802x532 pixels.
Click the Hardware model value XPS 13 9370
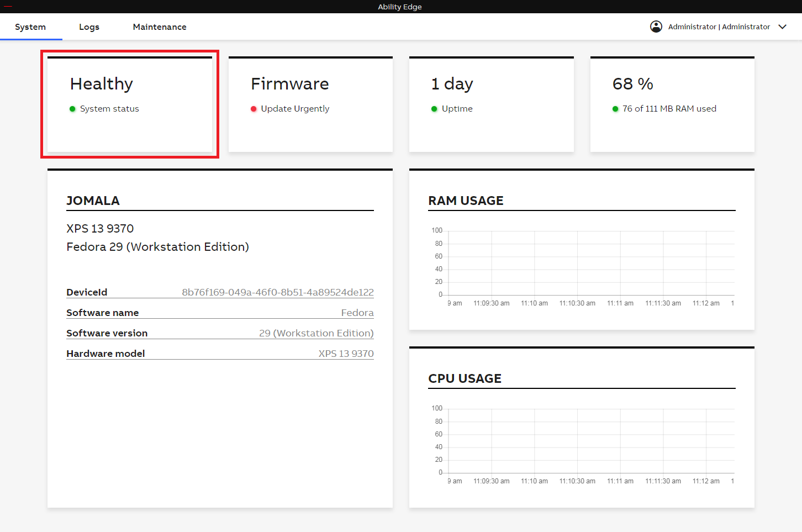[x=346, y=354]
